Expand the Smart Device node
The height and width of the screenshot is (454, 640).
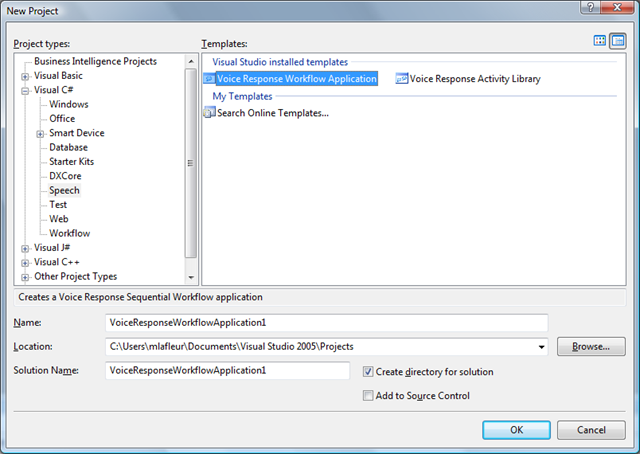(x=40, y=134)
